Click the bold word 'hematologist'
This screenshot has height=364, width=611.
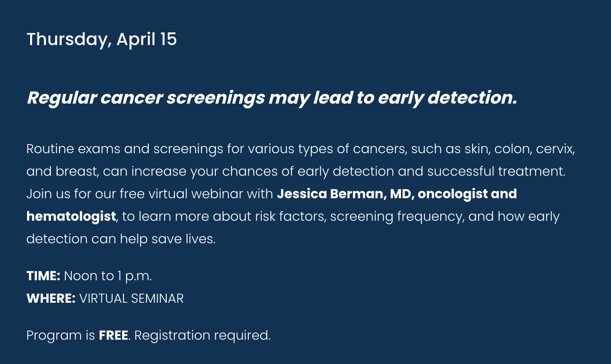click(71, 217)
